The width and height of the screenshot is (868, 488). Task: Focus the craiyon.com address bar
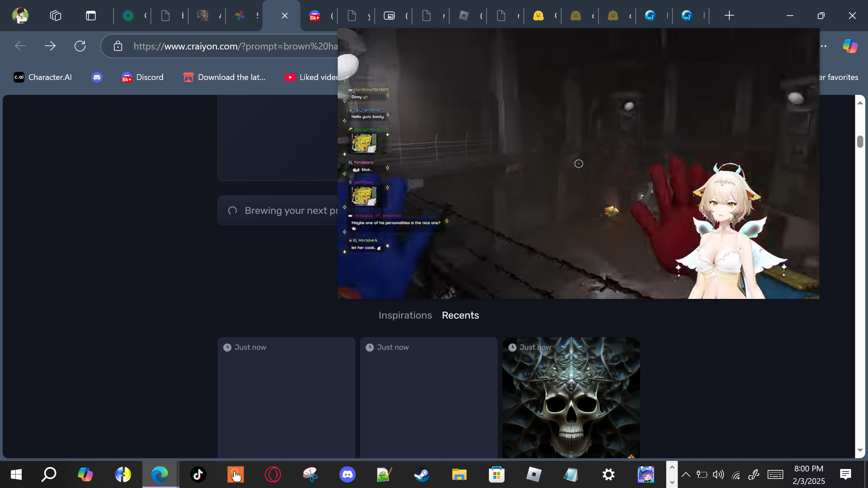tap(235, 46)
